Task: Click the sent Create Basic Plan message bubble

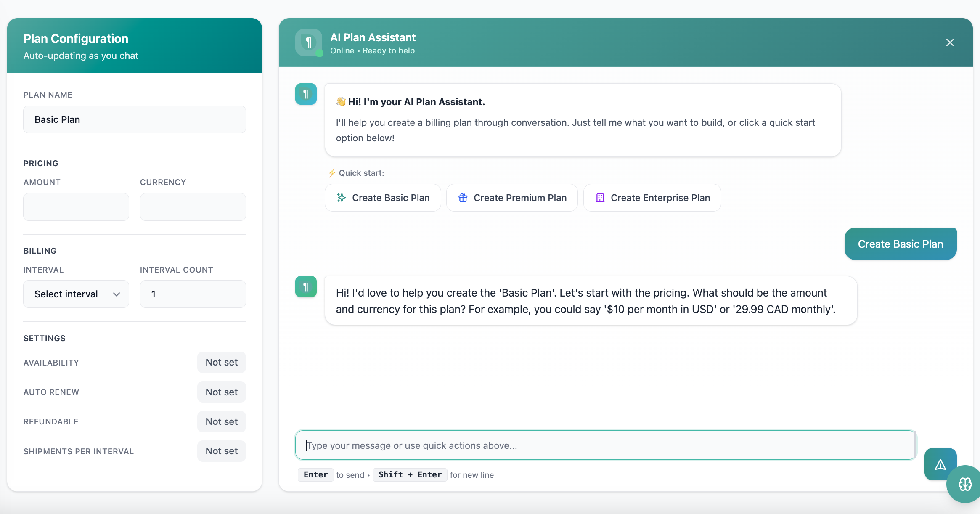Action: [x=900, y=244]
